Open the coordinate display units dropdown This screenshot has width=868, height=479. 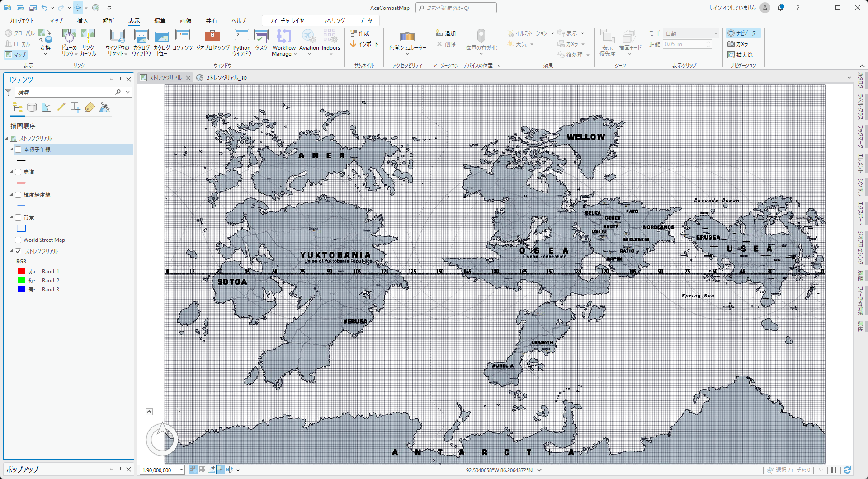pos(539,470)
